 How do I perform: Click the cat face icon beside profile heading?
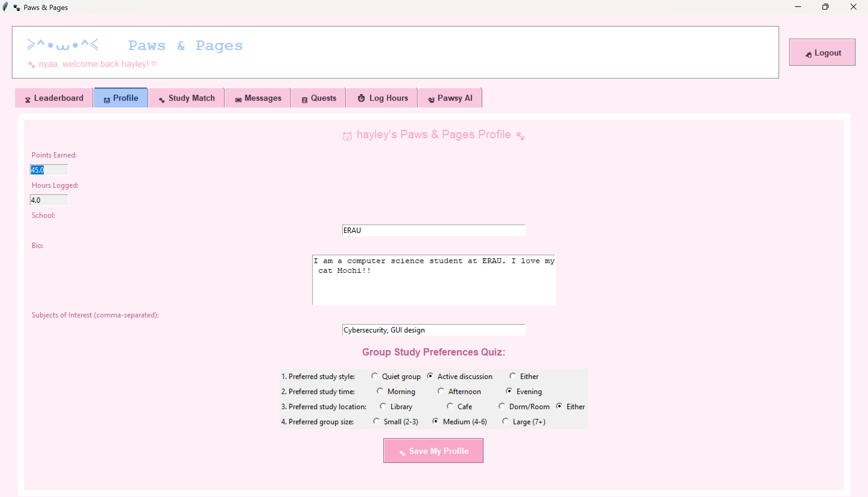pos(347,136)
